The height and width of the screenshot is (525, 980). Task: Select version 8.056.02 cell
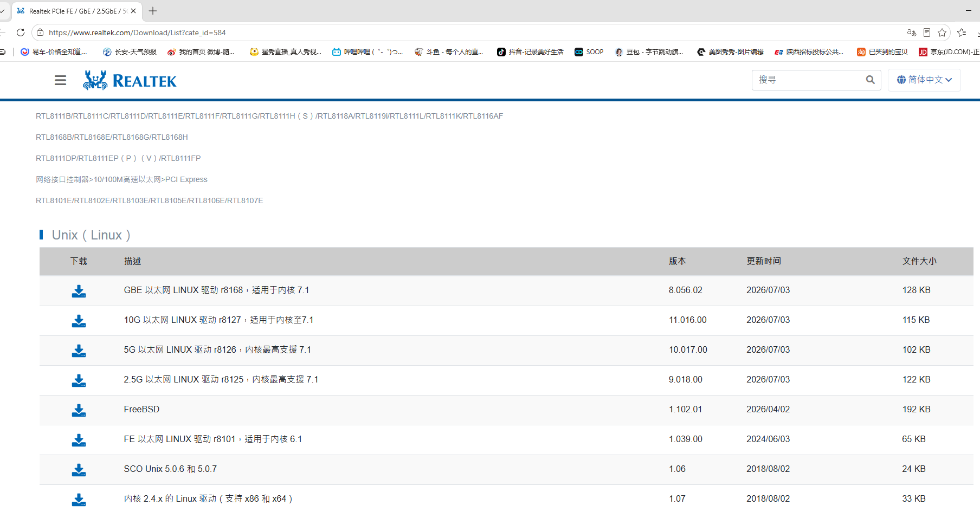pyautogui.click(x=685, y=290)
